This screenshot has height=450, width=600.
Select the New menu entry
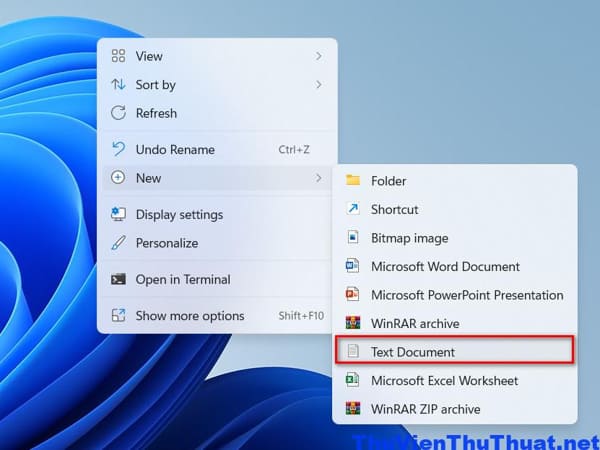[x=217, y=178]
